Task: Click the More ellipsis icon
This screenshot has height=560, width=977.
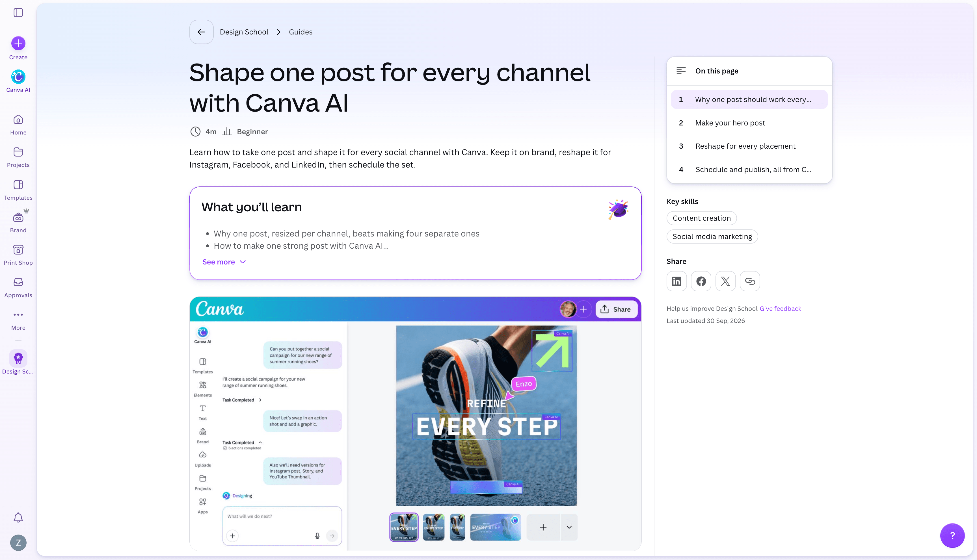Action: [18, 315]
